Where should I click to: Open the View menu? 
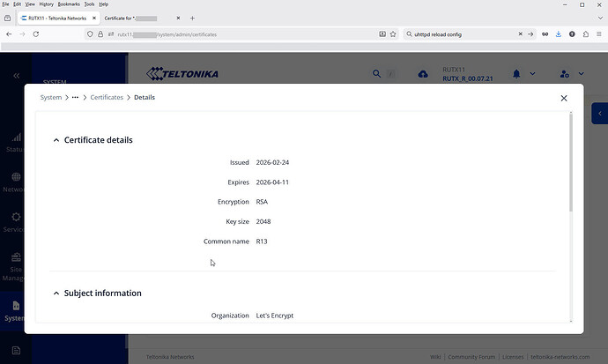(30, 4)
